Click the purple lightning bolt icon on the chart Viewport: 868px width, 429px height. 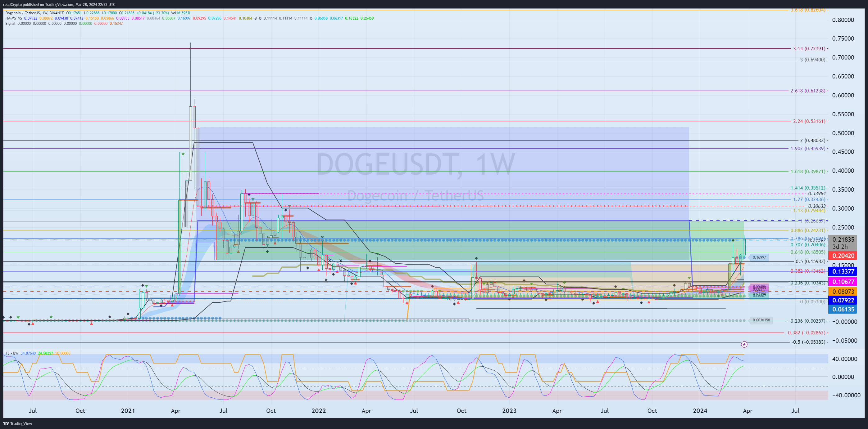coord(744,344)
